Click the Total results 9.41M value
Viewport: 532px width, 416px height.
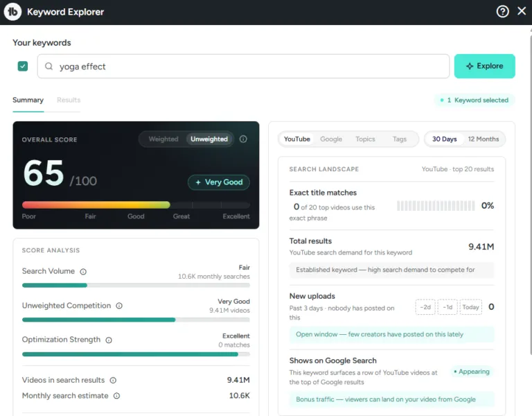(x=481, y=247)
